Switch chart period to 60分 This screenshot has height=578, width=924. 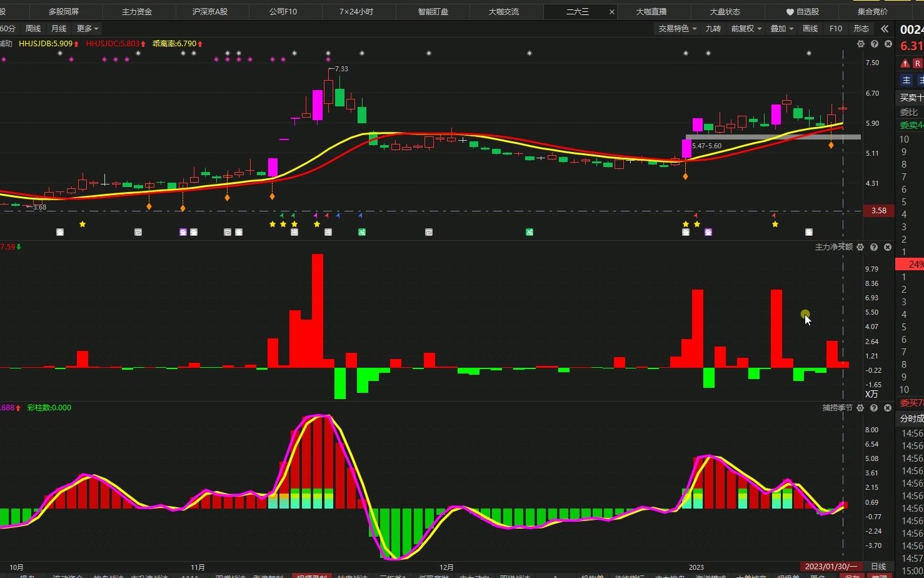8,29
